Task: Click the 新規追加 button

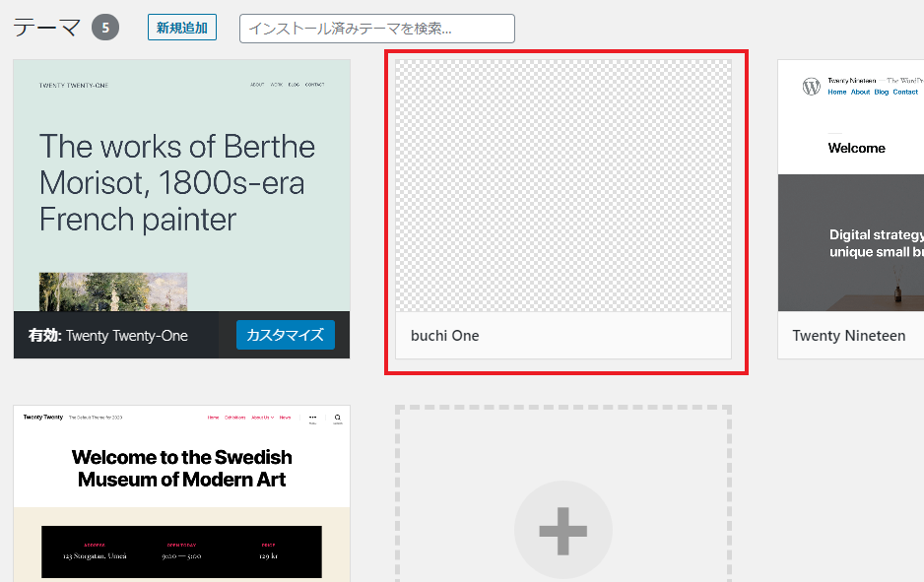Action: [182, 28]
